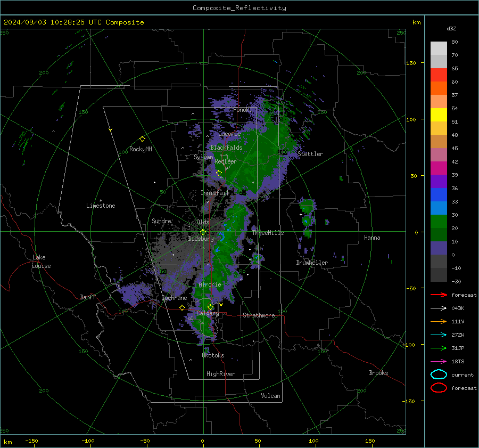Click yellow diamond at radar center near Didsbury
Screen dimensions: 479x448
click(203, 232)
